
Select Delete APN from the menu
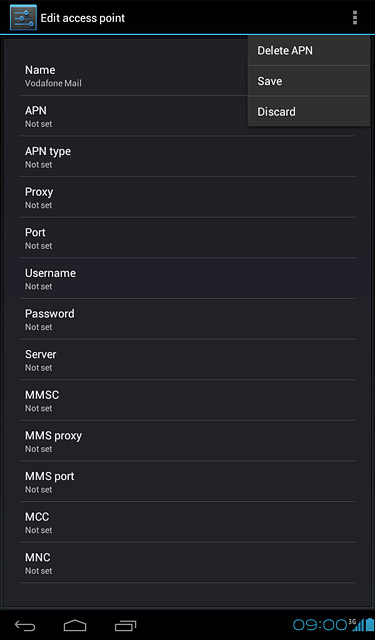[x=308, y=51]
